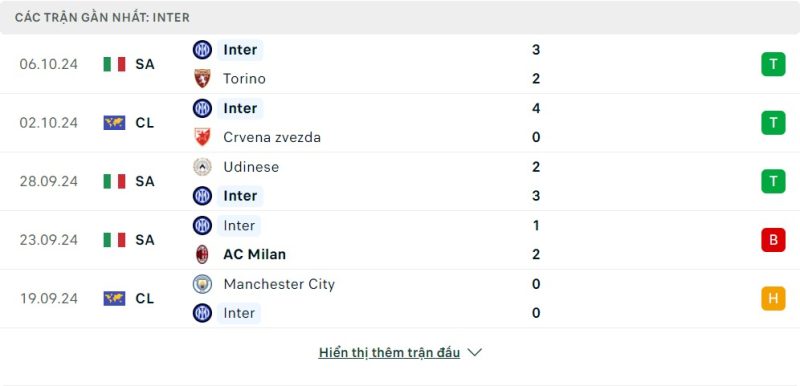Click the green T badge for Inter–Torino
800x386 pixels.
click(773, 64)
